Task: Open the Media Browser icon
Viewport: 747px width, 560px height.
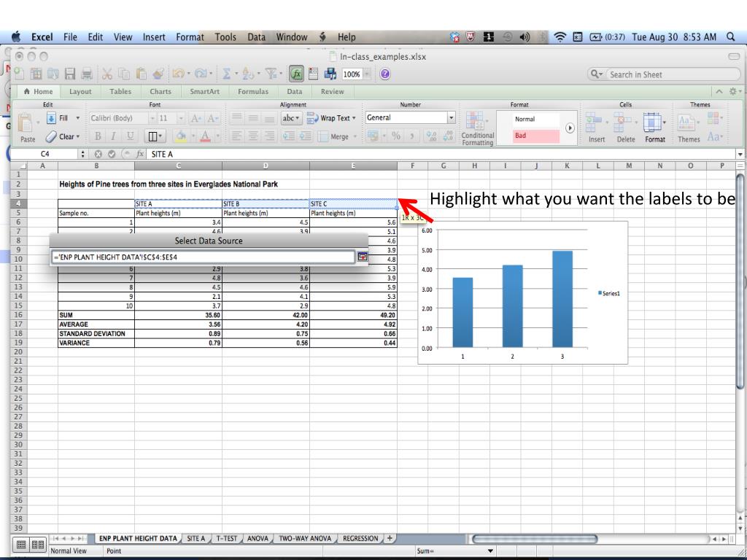Action: point(330,74)
